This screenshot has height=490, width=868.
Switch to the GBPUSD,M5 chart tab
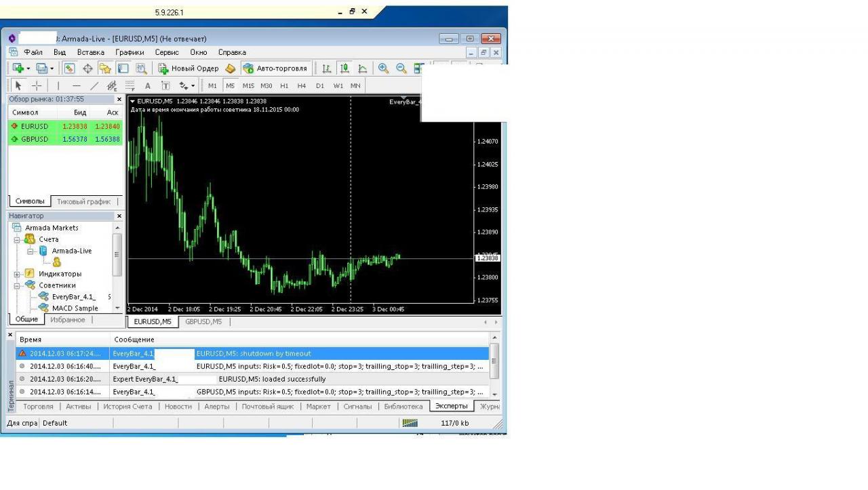pos(203,321)
